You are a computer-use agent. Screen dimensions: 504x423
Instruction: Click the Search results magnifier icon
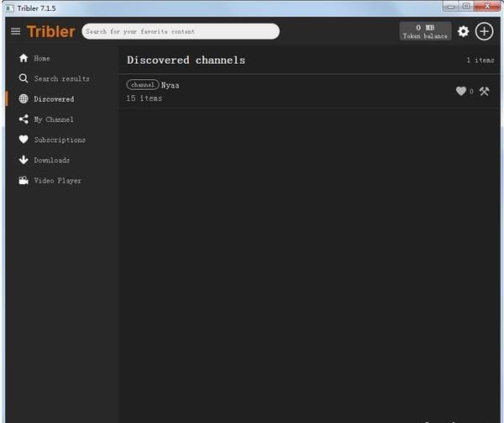24,78
